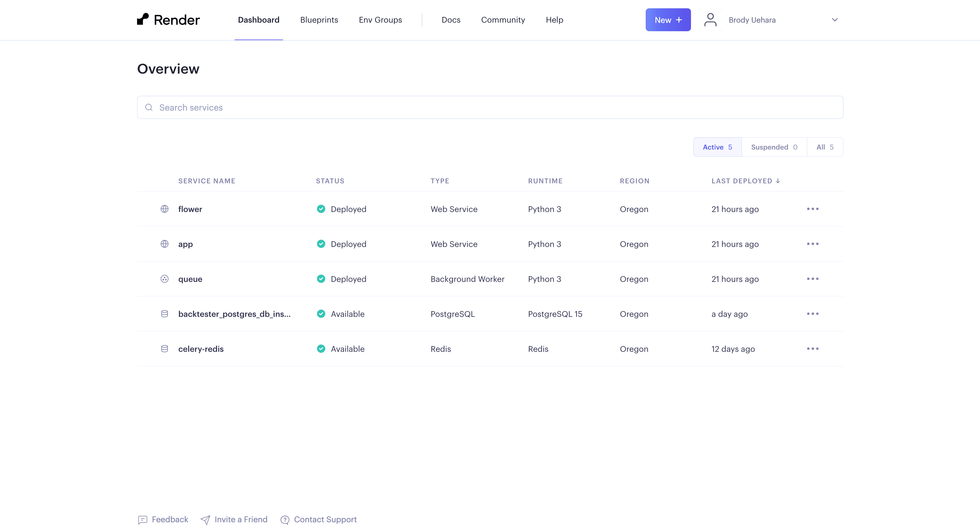Sort by the Last Deployed arrow icon

point(778,181)
